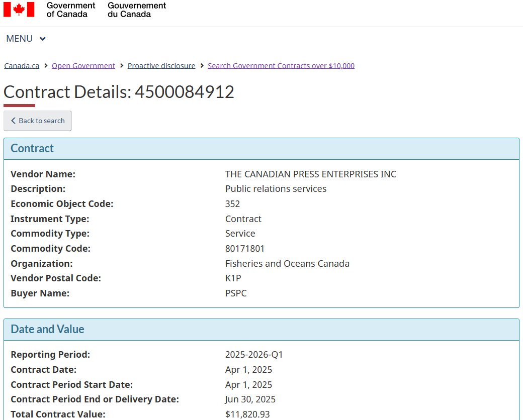Click the Date and Value panel header
Viewport: 523px width, 420px height.
(261, 330)
